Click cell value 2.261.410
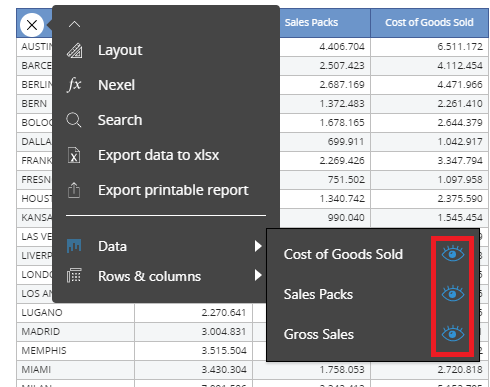 click(460, 104)
